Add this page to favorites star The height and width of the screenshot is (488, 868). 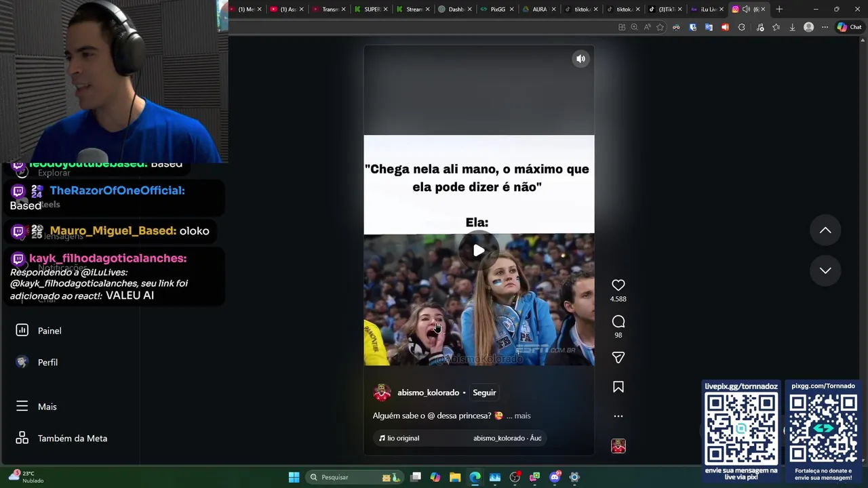pos(660,27)
